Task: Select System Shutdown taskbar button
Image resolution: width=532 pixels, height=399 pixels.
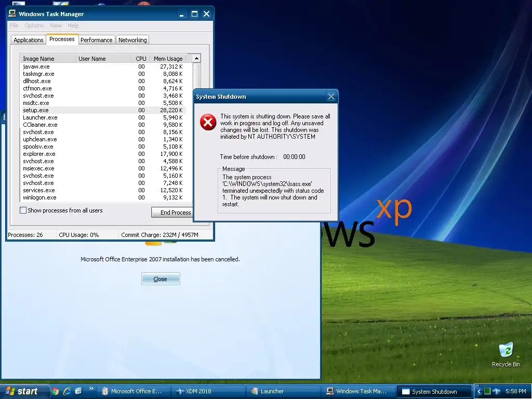Action: pyautogui.click(x=434, y=391)
